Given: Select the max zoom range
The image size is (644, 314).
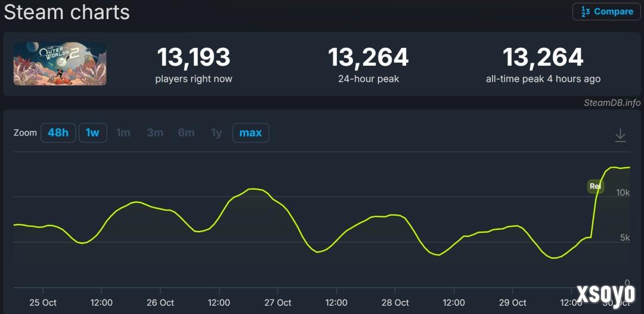Looking at the screenshot, I should [250, 133].
